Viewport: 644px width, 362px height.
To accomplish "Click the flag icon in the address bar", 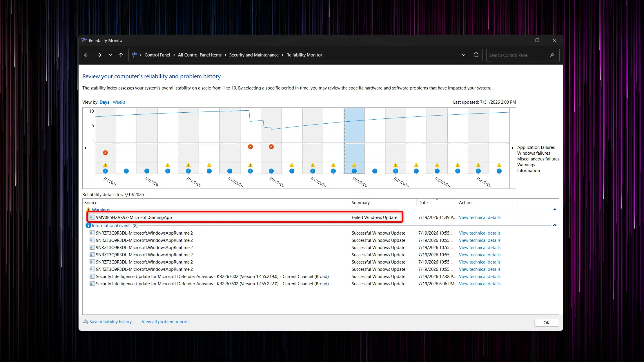I will coord(135,55).
